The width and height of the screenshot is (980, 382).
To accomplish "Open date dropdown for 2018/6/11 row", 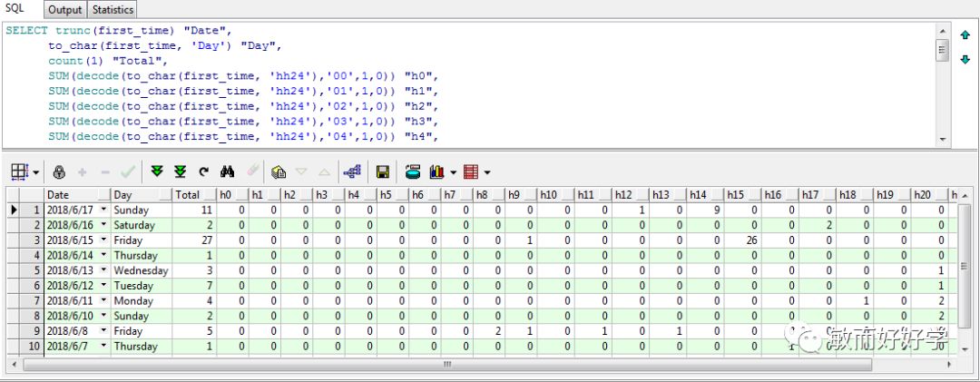I will (103, 300).
